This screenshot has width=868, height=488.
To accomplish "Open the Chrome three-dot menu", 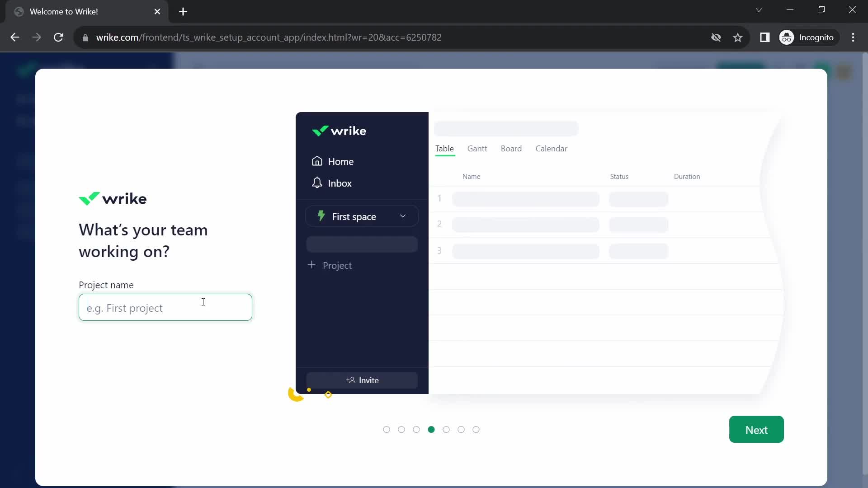I will click(853, 38).
